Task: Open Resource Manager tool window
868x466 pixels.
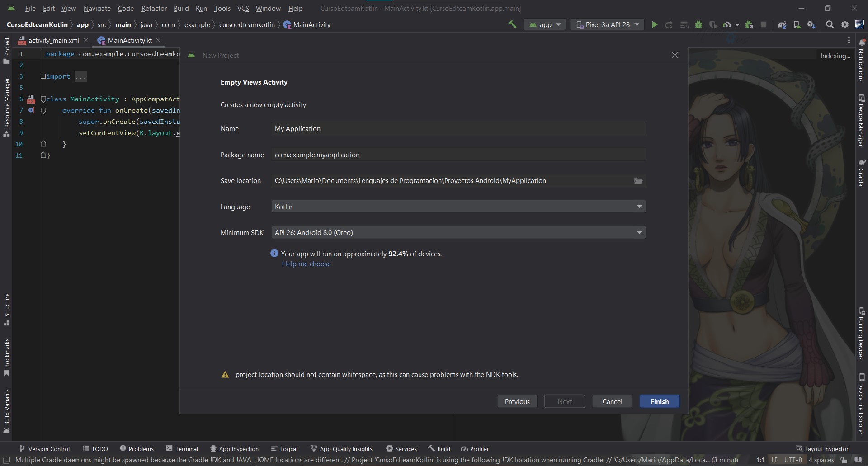Action: pyautogui.click(x=7, y=107)
